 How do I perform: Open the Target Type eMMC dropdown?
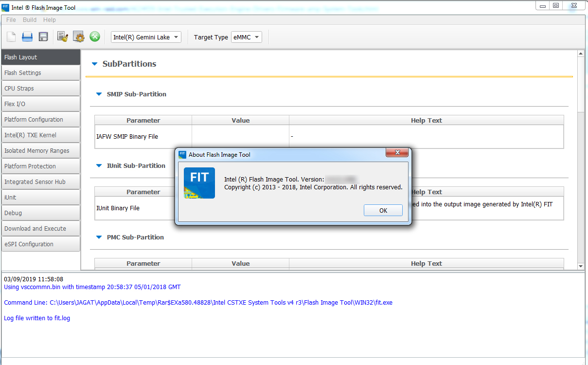pyautogui.click(x=256, y=36)
